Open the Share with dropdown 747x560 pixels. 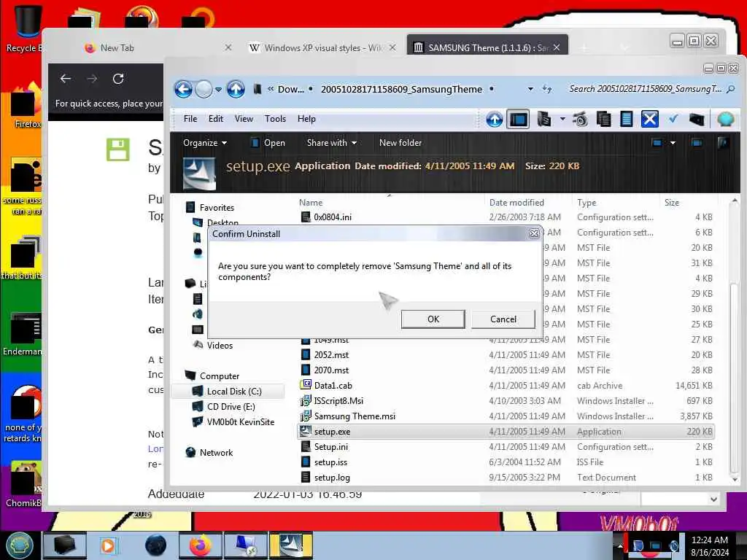coord(332,143)
